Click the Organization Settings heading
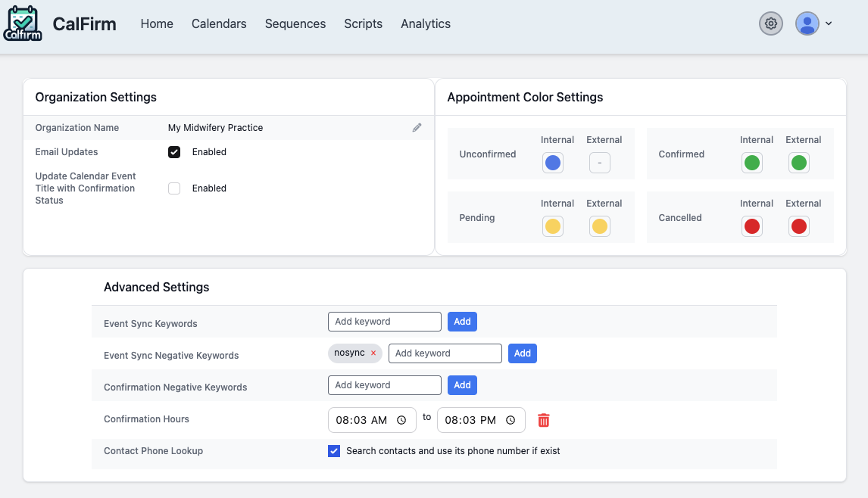The image size is (868, 498). click(95, 98)
